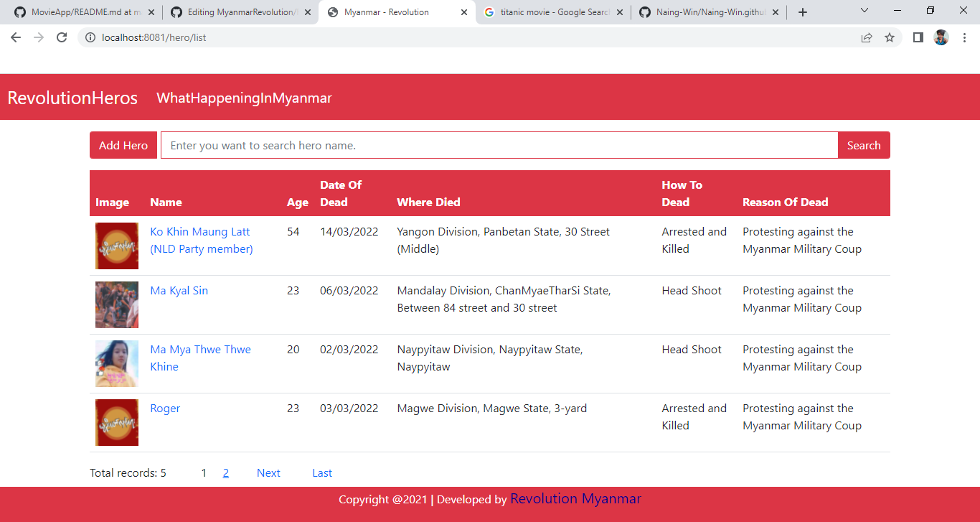Open a new tab with the plus icon
Viewport: 980px width, 522px height.
(802, 11)
